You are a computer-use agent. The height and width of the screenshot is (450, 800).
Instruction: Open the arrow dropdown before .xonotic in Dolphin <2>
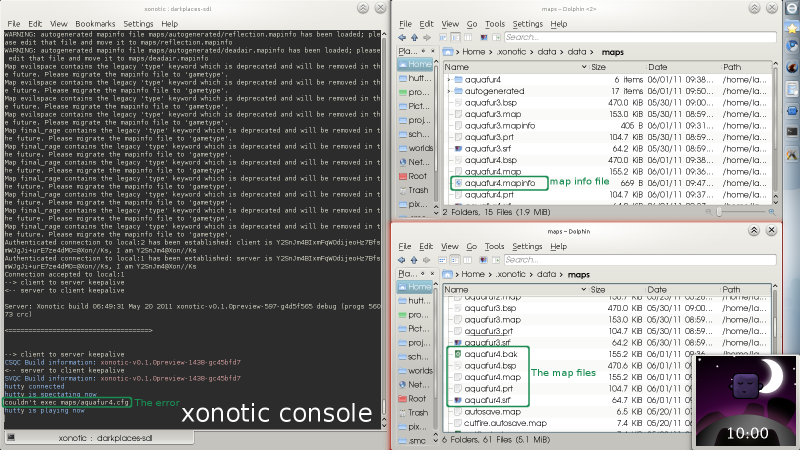(x=490, y=52)
